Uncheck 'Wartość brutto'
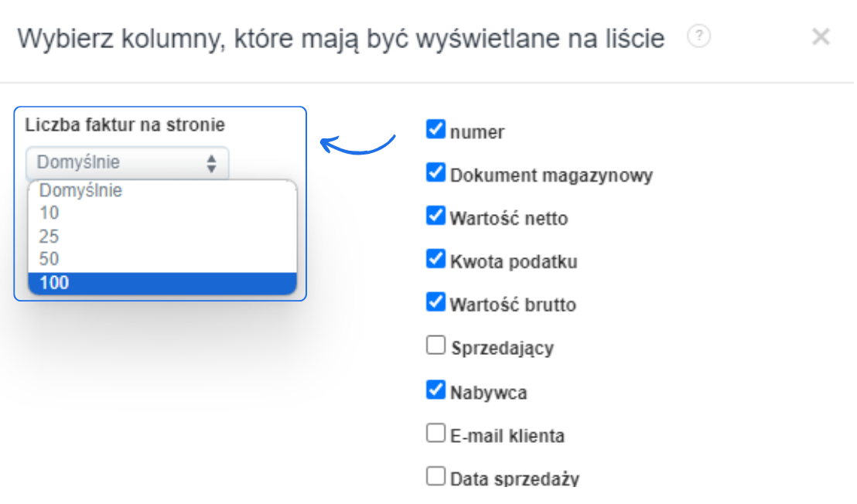Screen dimensions: 857x504 (x=435, y=302)
